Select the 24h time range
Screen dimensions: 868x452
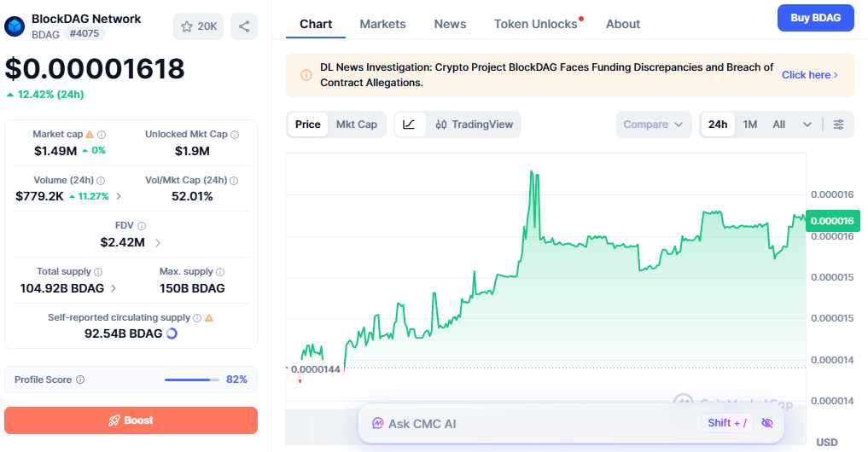click(x=718, y=125)
